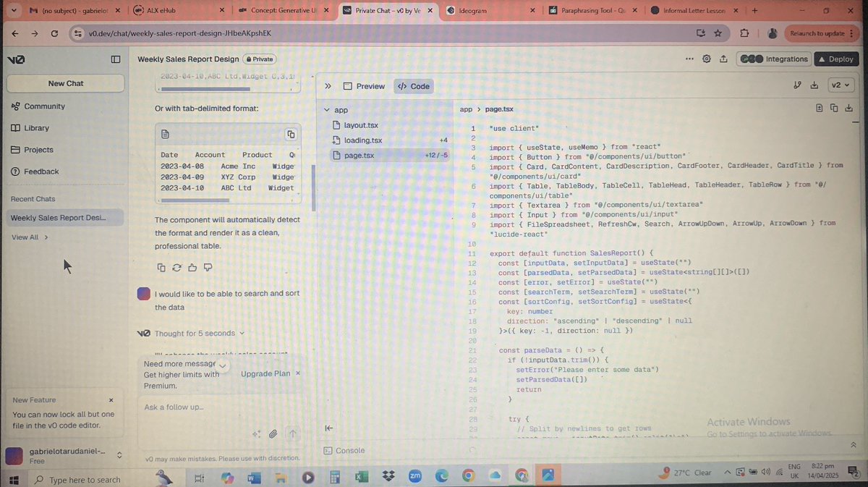Send a follow-up with the arrow icon
The image size is (868, 487).
pyautogui.click(x=292, y=433)
